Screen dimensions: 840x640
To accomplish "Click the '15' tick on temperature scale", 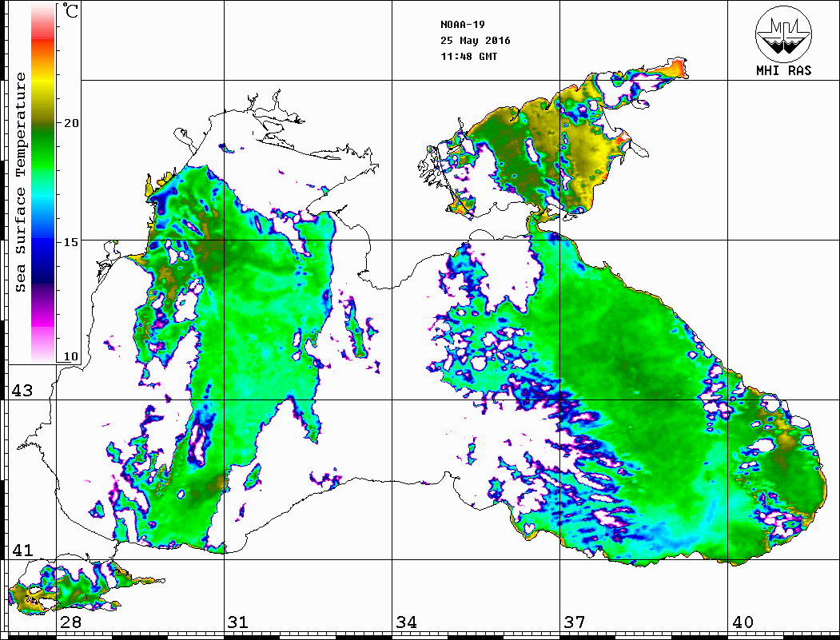I will tap(71, 242).
